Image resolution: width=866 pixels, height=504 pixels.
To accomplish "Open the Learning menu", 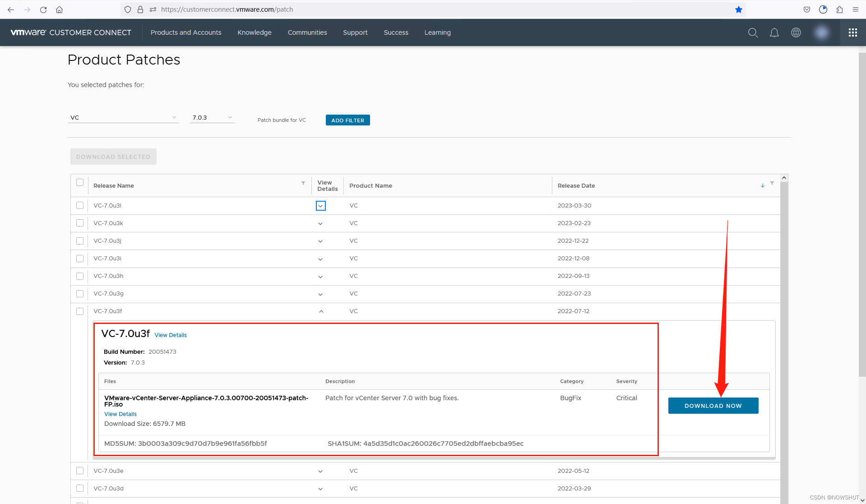I will pyautogui.click(x=437, y=32).
